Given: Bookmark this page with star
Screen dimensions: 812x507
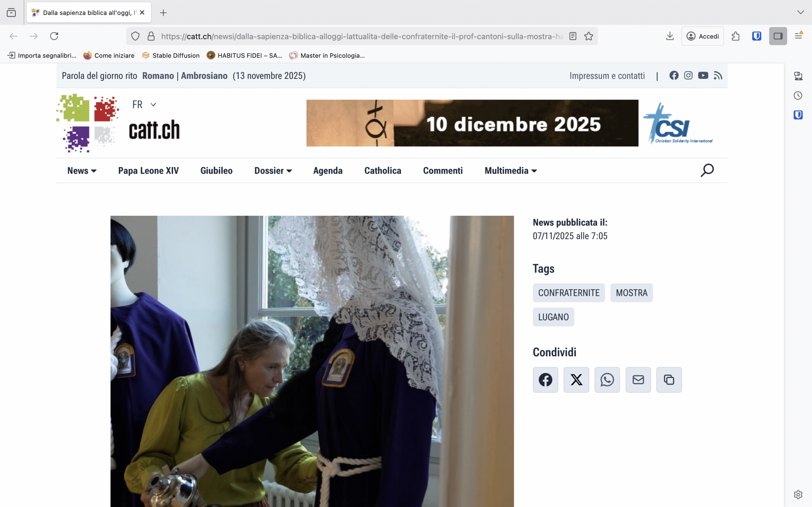Looking at the screenshot, I should point(588,36).
